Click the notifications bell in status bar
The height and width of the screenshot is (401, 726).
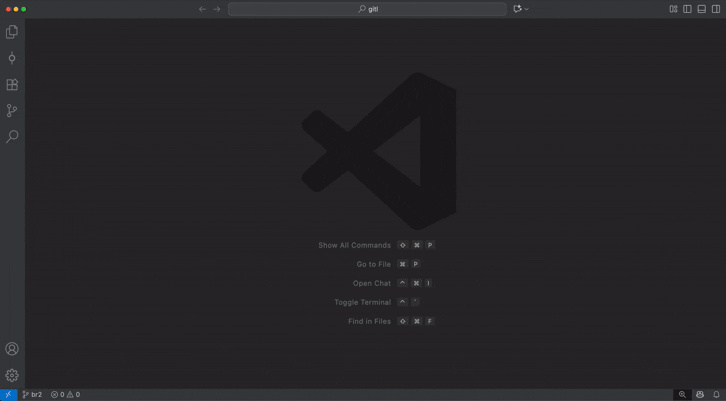(x=716, y=394)
